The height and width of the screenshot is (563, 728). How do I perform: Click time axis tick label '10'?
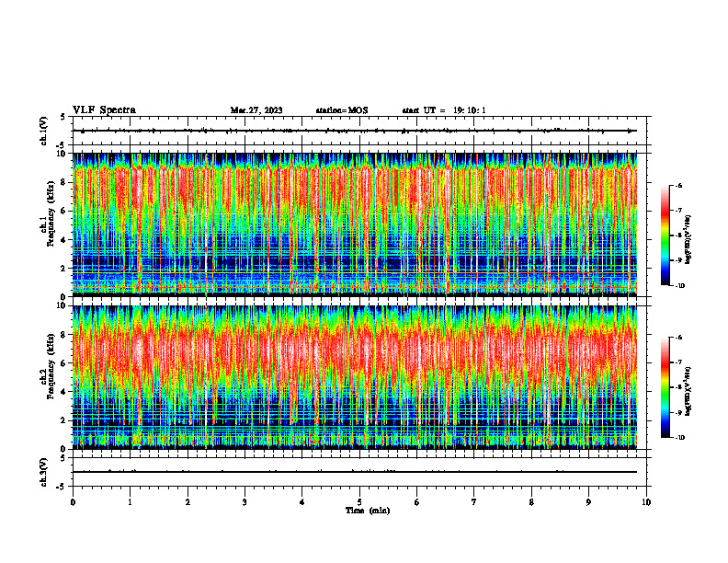coord(646,502)
